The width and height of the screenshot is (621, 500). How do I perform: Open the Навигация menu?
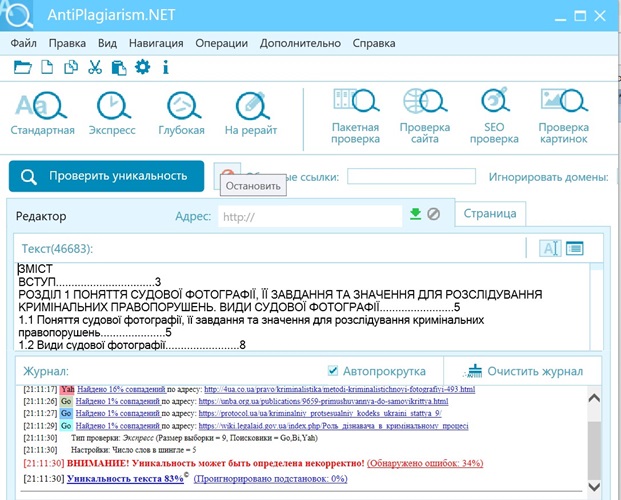pos(156,43)
